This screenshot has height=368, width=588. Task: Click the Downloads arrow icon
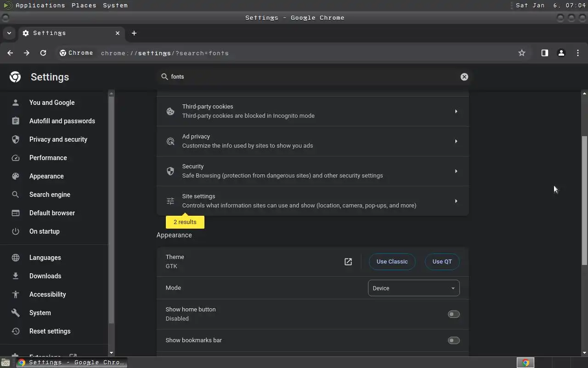16,276
